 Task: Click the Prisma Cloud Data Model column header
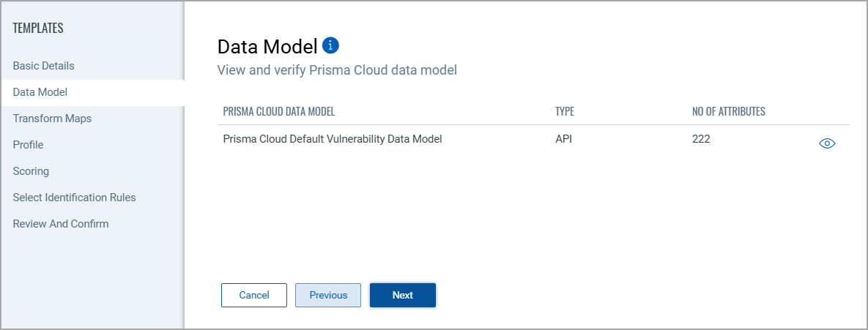pos(279,112)
